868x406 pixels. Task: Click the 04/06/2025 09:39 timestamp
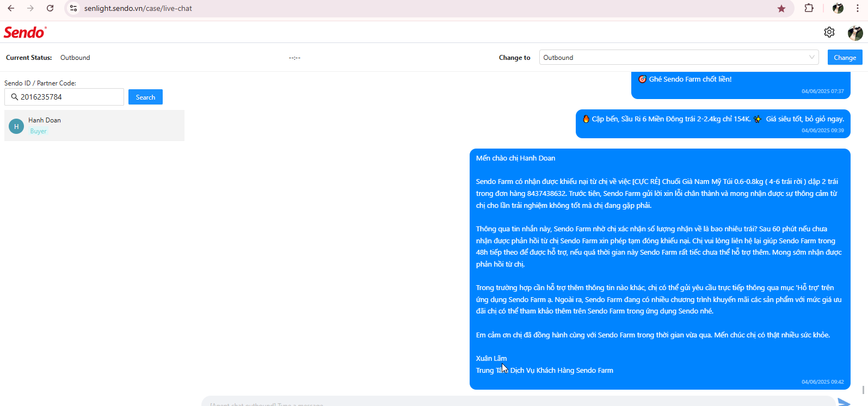pyautogui.click(x=823, y=131)
